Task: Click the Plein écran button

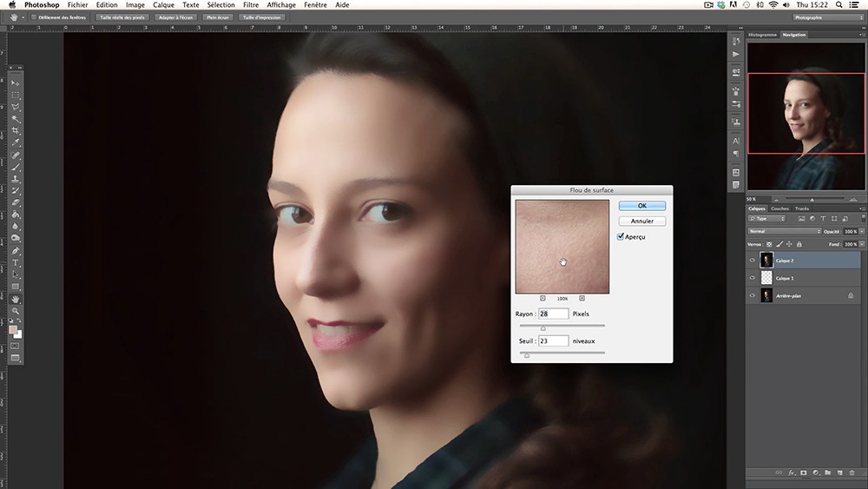Action: pos(218,17)
